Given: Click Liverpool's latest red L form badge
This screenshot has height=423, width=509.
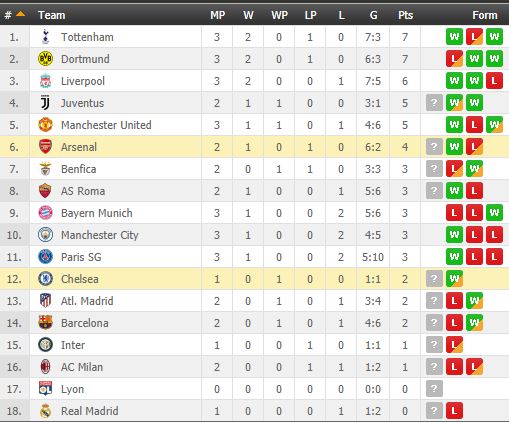Looking at the screenshot, I should (x=494, y=81).
